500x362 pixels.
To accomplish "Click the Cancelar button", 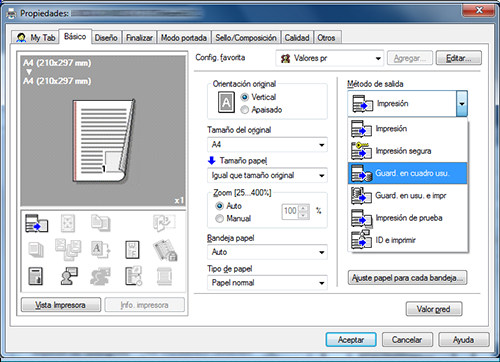I will coord(407,340).
